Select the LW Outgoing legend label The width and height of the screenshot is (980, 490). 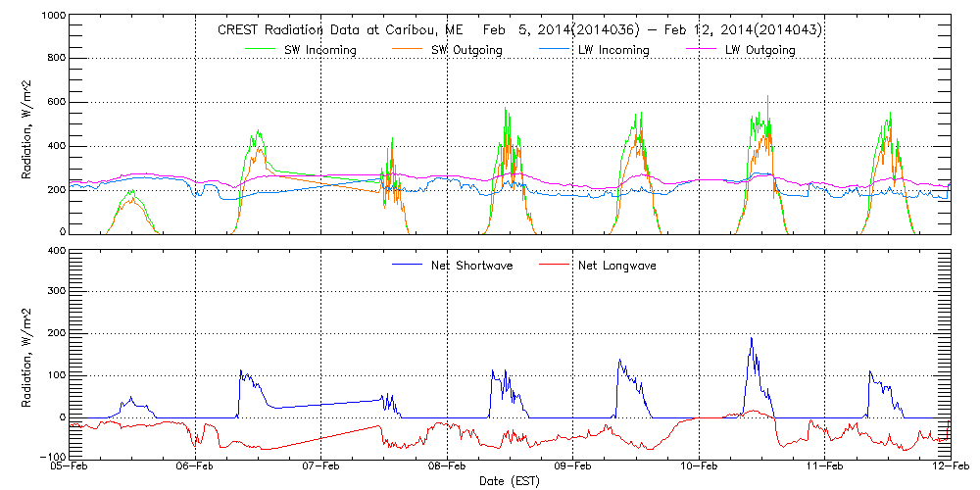(759, 50)
